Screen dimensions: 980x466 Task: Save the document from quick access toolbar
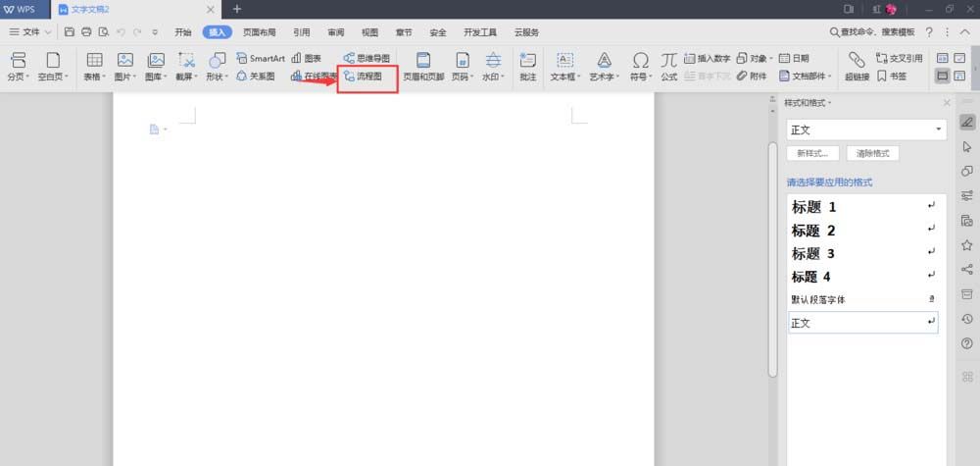tap(70, 32)
